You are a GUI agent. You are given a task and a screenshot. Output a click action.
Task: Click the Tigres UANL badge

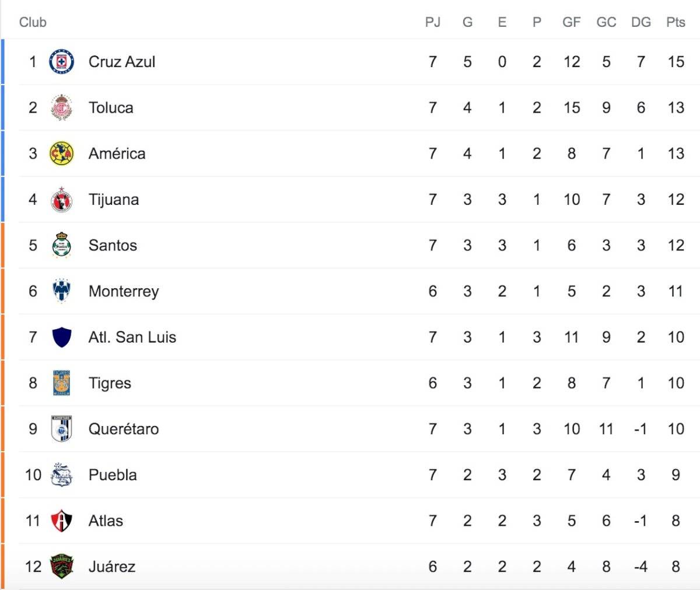pos(62,383)
